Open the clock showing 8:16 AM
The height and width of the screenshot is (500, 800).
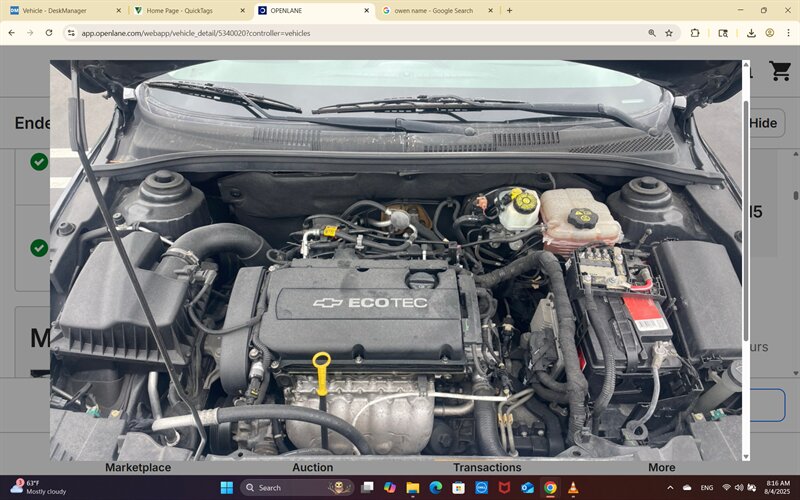click(778, 487)
